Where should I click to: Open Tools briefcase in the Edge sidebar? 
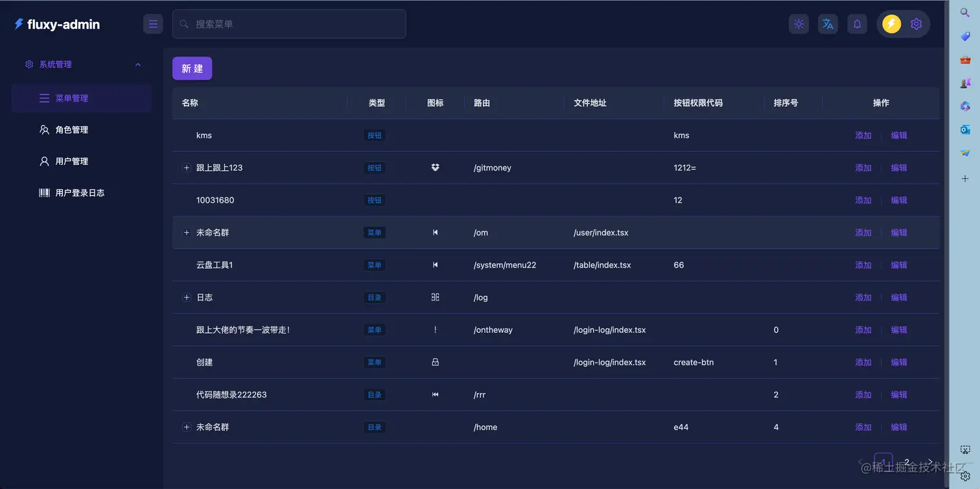coord(965,60)
